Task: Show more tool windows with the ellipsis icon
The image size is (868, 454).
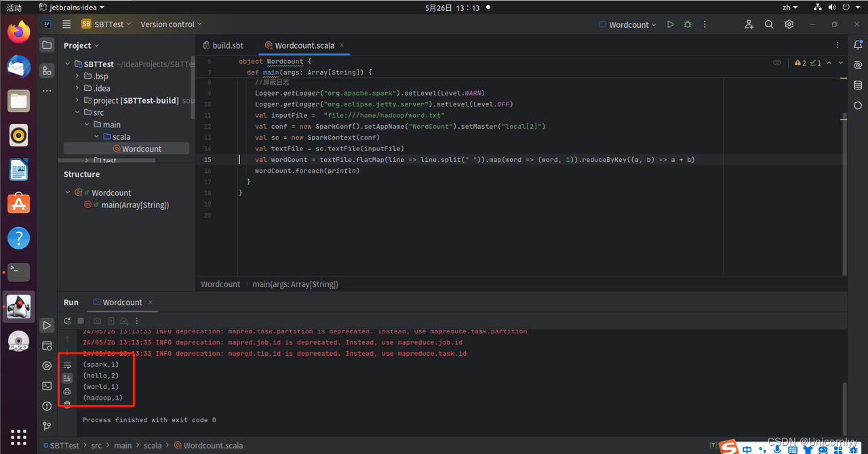Action: coord(47,90)
